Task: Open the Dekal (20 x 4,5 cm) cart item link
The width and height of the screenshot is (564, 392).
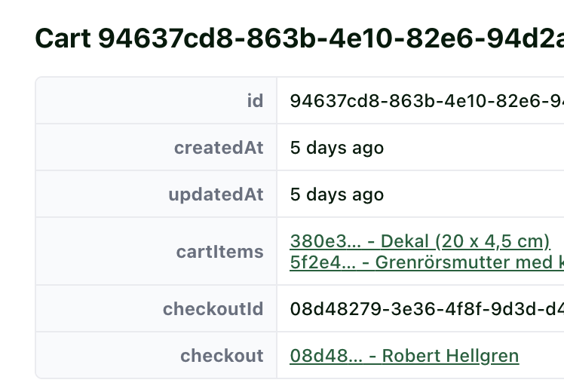Action: 420,241
